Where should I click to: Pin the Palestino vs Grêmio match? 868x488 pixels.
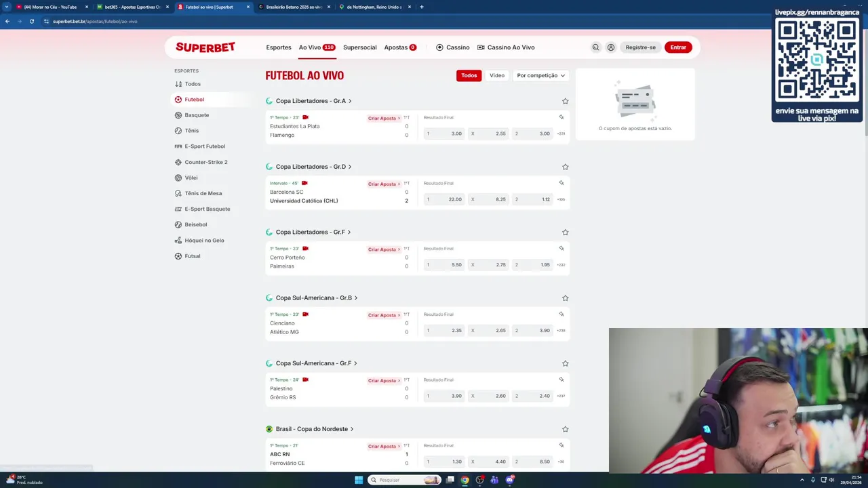pyautogui.click(x=561, y=380)
